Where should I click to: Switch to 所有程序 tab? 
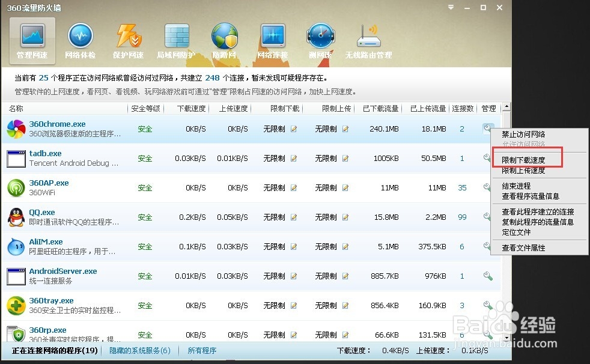coord(202,350)
